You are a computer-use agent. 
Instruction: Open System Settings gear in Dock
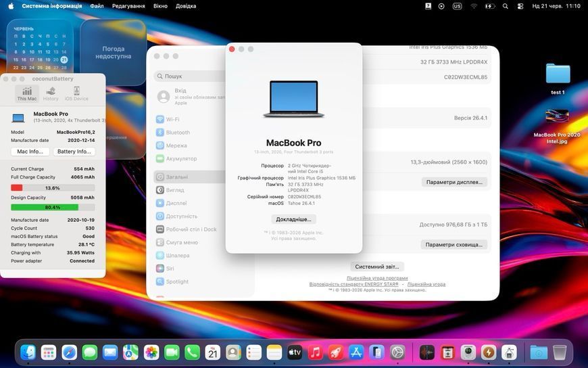[x=397, y=352]
